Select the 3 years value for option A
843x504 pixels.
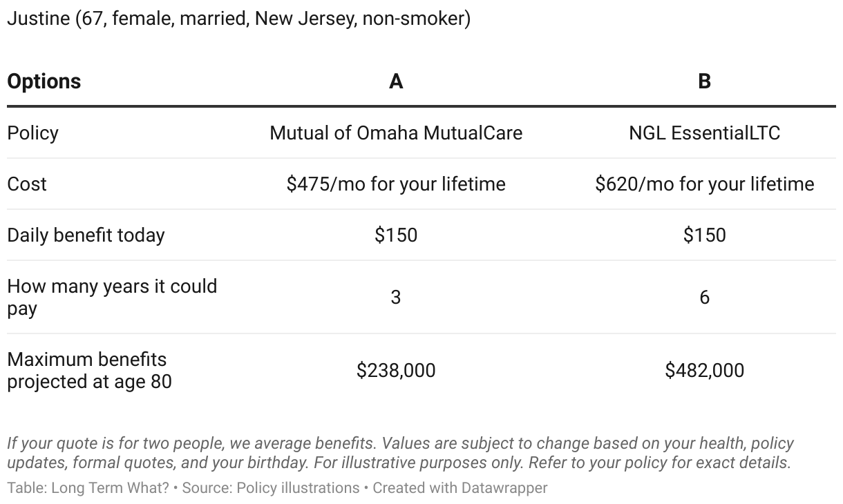pos(396,298)
